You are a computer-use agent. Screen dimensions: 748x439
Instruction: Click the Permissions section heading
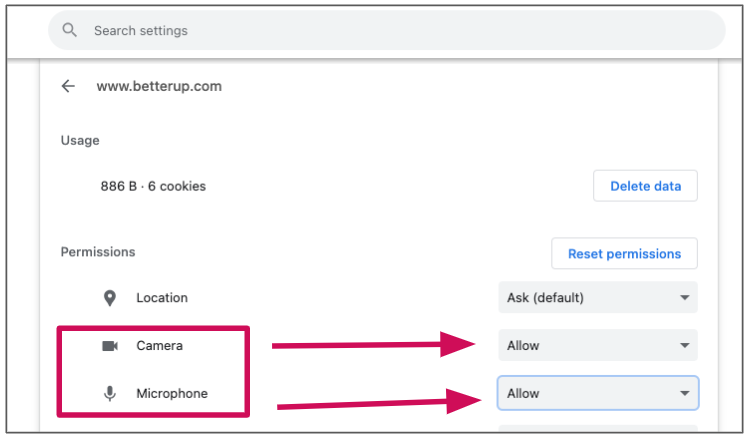coord(98,252)
